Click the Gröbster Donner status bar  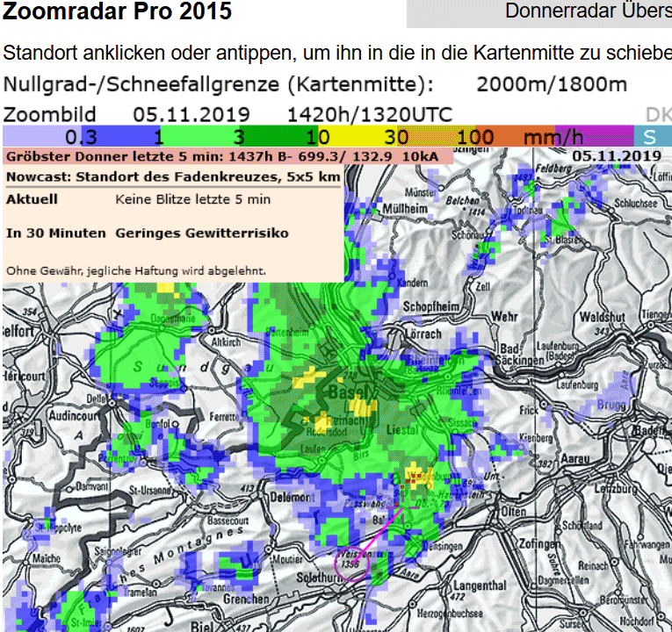click(228, 156)
